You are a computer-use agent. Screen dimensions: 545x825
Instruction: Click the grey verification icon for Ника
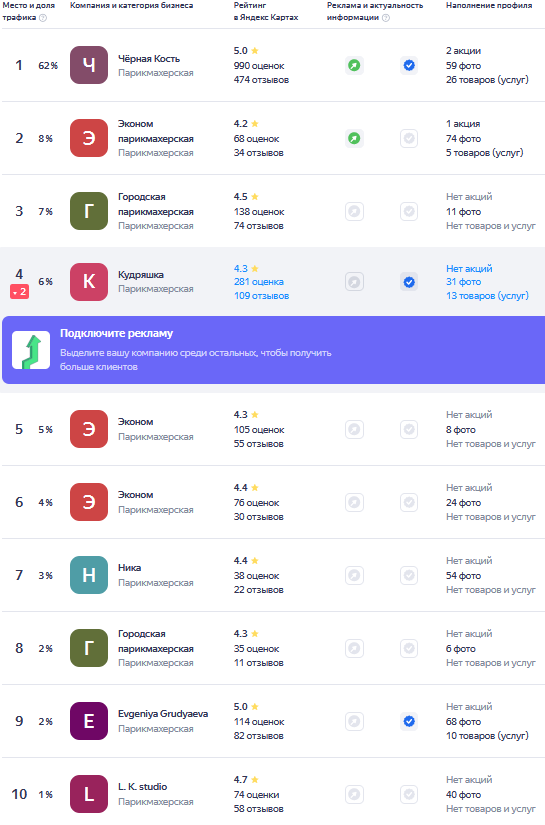tap(409, 575)
